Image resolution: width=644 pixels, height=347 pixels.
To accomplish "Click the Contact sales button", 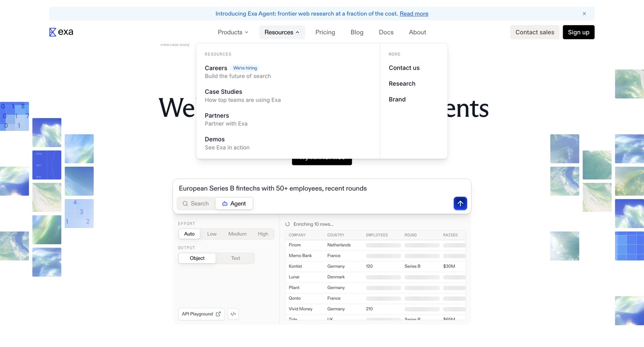I will (535, 32).
